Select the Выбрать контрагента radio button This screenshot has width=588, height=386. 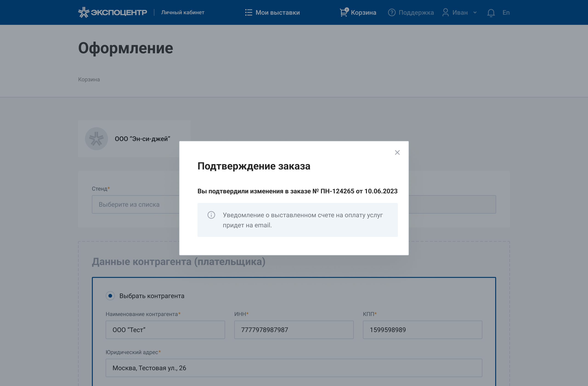tap(110, 296)
